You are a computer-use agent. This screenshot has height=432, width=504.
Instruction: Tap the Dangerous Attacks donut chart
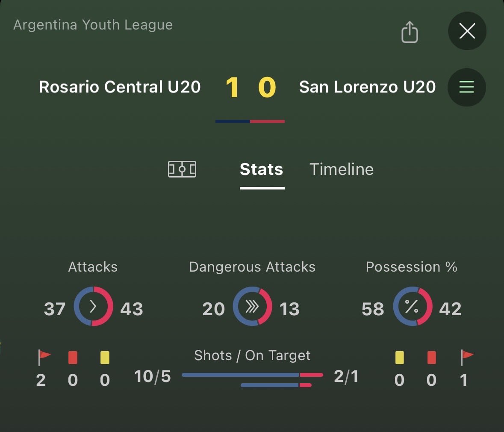tap(252, 306)
